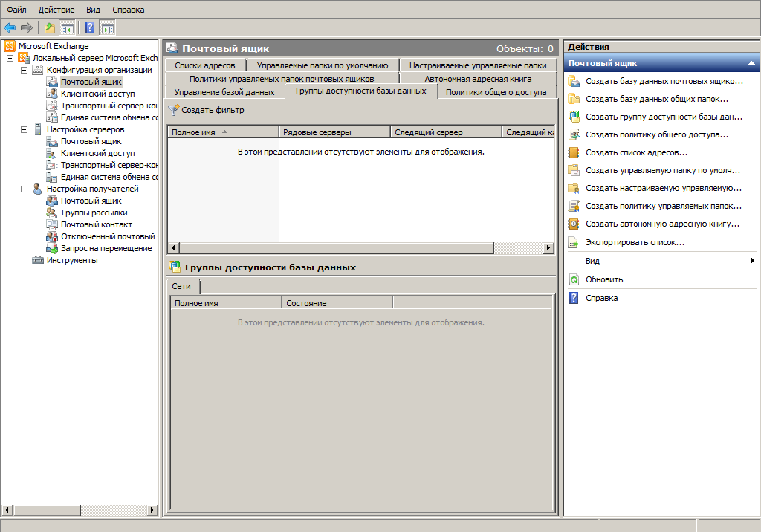
Task: Collapse the Почтовый ящик actions section arrow
Action: (751, 63)
